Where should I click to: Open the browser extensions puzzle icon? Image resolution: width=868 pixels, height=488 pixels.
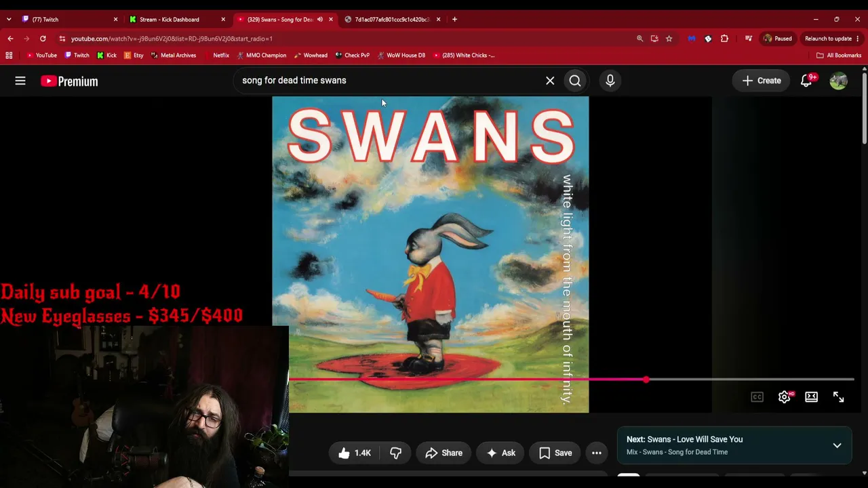(x=724, y=39)
